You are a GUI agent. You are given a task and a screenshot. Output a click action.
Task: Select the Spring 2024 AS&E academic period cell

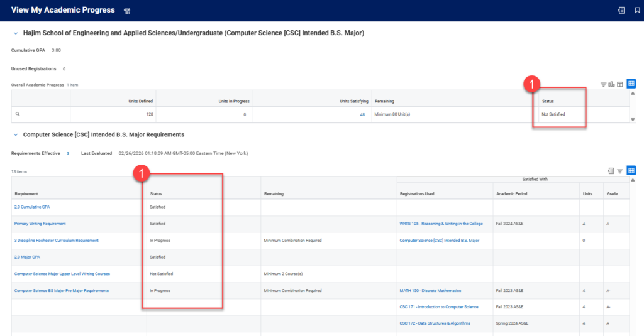click(x=512, y=323)
